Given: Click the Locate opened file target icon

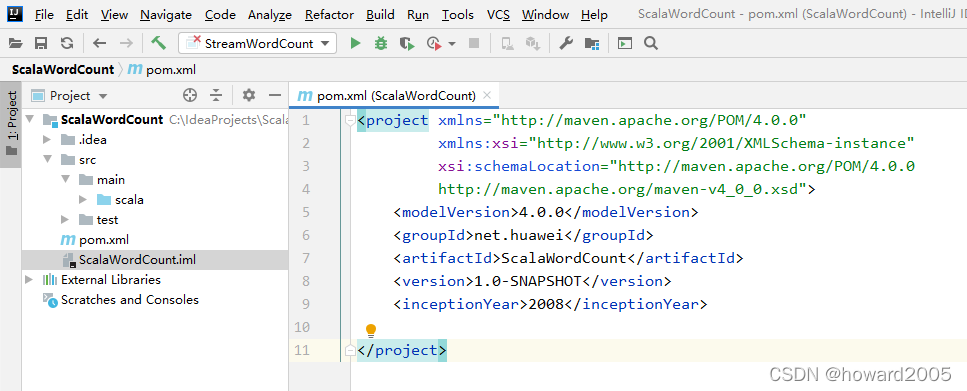Looking at the screenshot, I should tap(190, 95).
